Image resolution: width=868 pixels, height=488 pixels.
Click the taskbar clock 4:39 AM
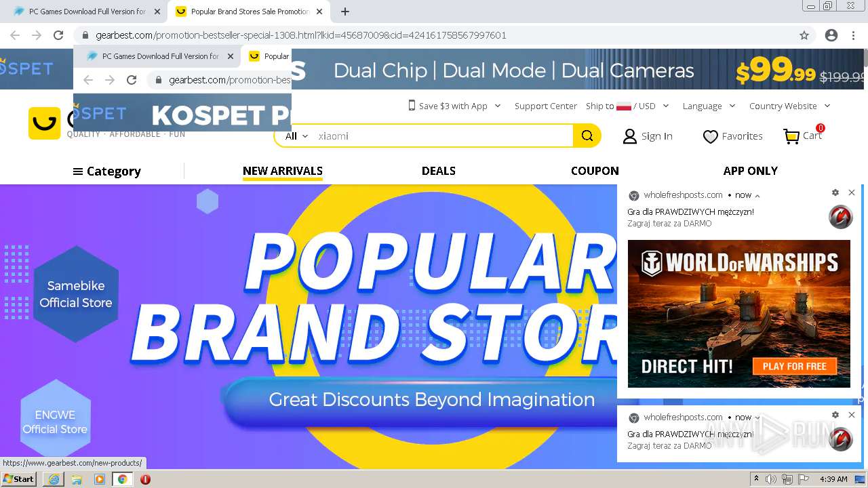pyautogui.click(x=833, y=479)
